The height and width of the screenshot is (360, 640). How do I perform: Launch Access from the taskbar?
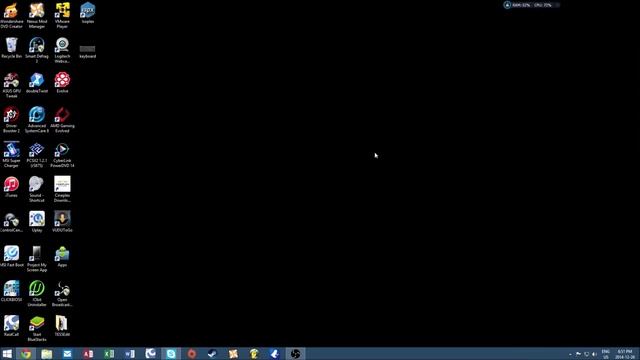(x=88, y=353)
